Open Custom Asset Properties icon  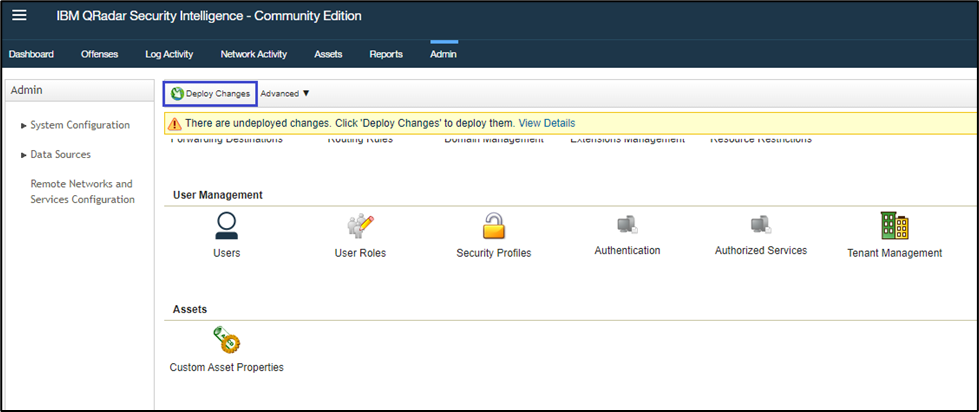tap(227, 341)
